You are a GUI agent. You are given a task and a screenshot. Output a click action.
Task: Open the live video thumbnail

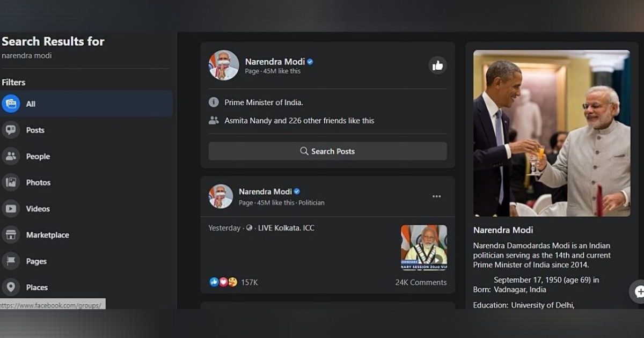(423, 247)
